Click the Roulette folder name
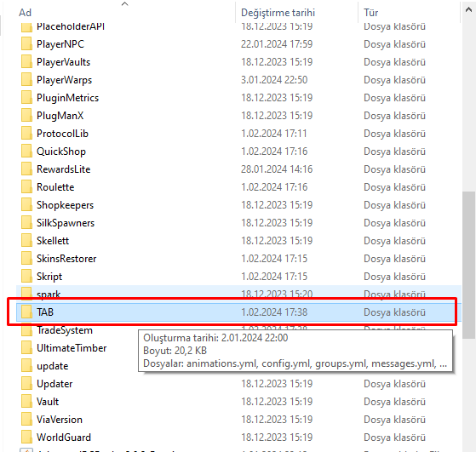 coord(55,187)
